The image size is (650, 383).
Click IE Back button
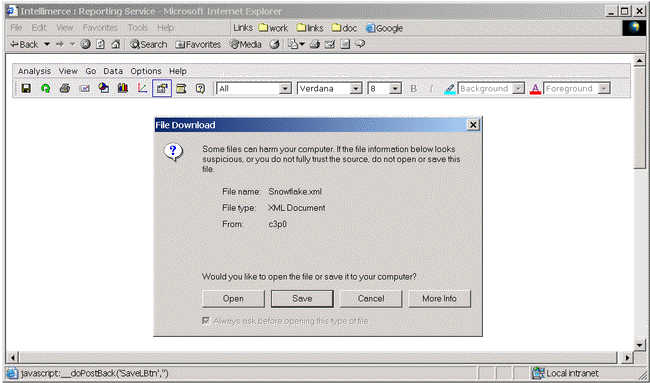coord(24,44)
